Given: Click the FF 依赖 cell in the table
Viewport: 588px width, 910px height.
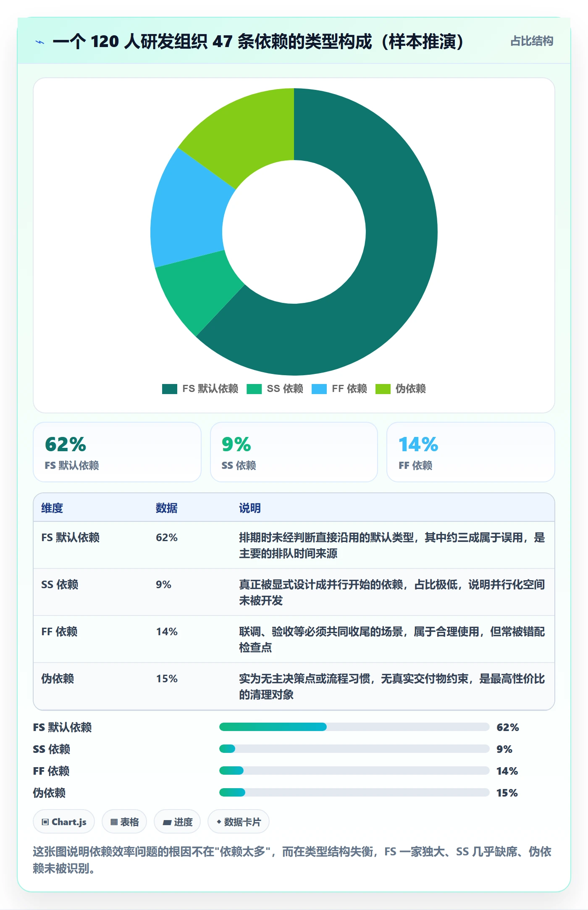Looking at the screenshot, I should coord(59,631).
